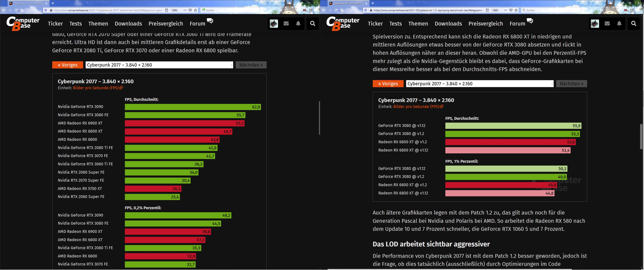Image resolution: width=644 pixels, height=270 pixels.
Task: Bookmark the page with star in left browser
Action: coord(195,10)
